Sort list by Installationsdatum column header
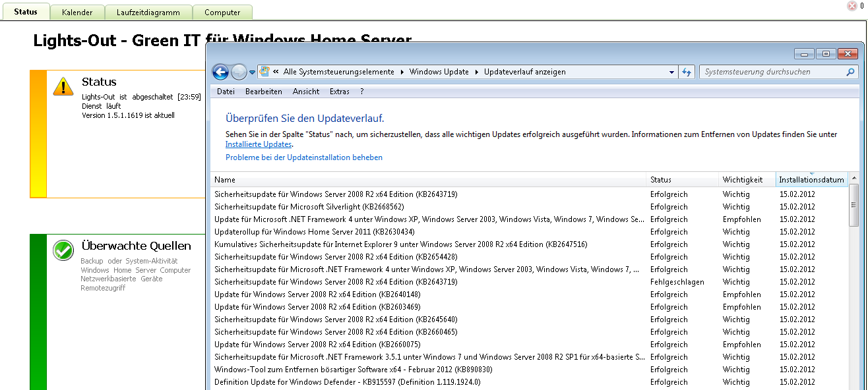The width and height of the screenshot is (868, 390). click(x=811, y=180)
